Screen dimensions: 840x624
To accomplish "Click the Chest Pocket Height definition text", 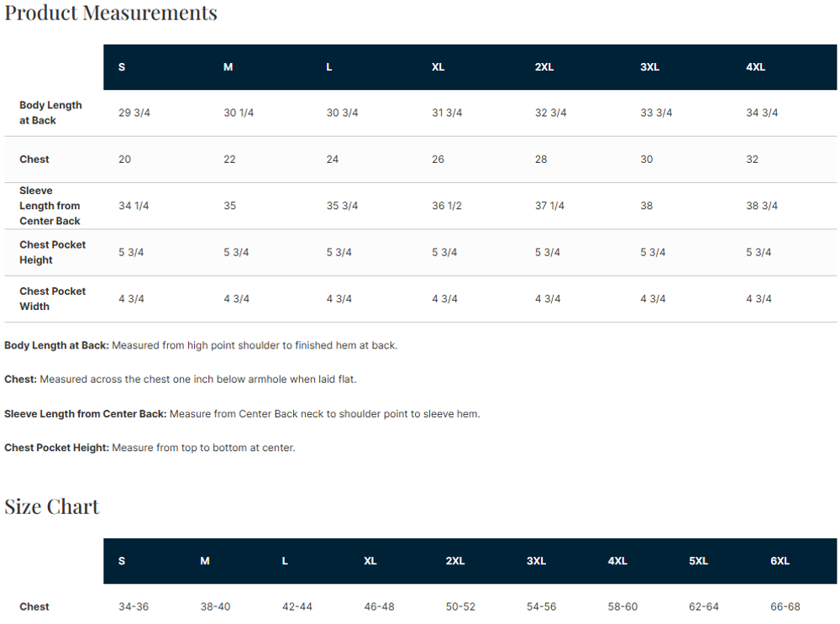I will click(203, 448).
